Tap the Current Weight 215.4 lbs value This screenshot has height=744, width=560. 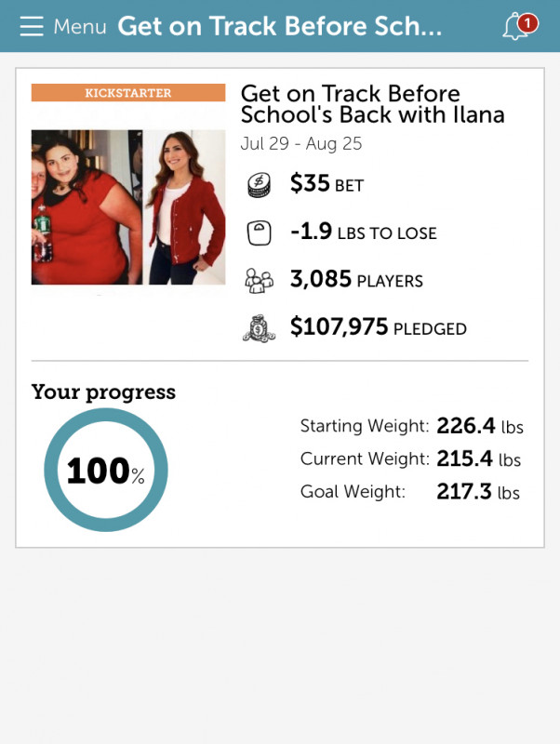coord(479,458)
